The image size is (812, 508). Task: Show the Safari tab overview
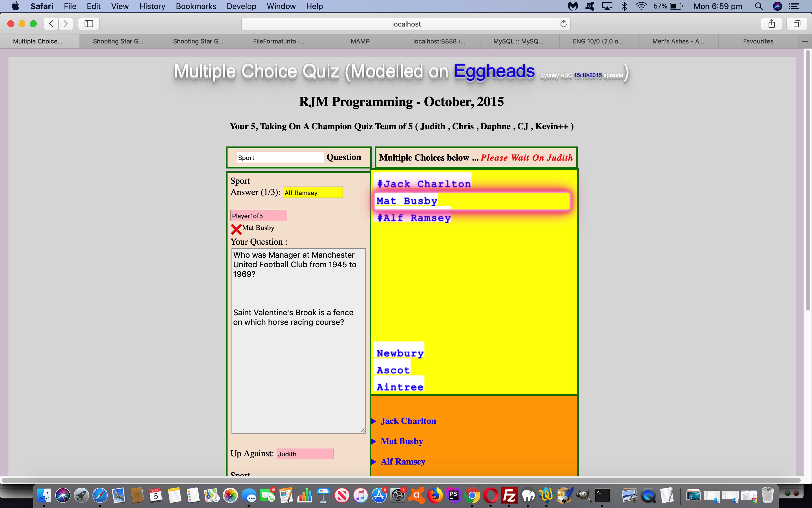pos(797,23)
